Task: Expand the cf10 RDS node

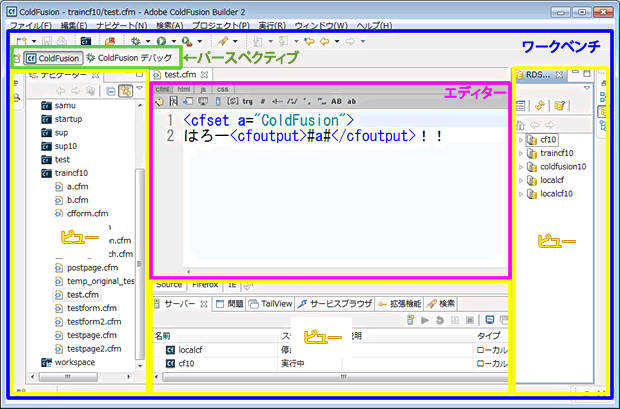Action: pos(521,140)
